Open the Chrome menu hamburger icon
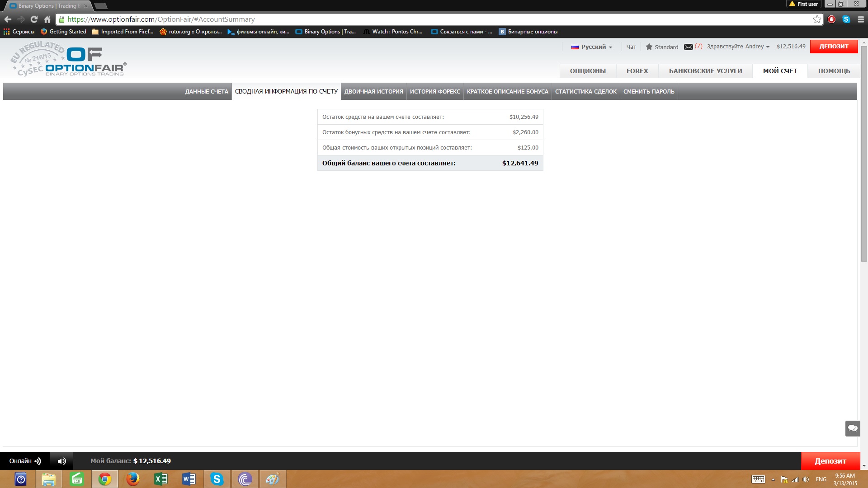Screen dimensions: 868x488 pyautogui.click(x=861, y=19)
